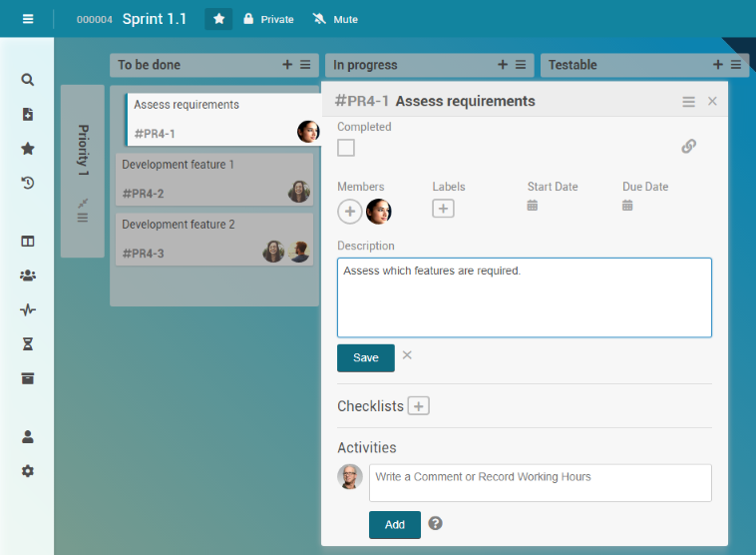Click the hourglass icon in the sidebar

pyautogui.click(x=28, y=343)
